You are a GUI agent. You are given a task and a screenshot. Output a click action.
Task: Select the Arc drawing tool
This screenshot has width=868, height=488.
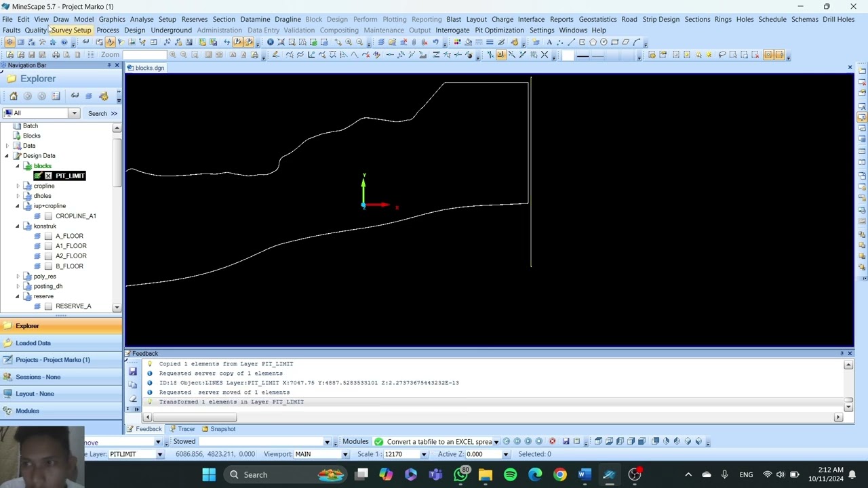pyautogui.click(x=636, y=42)
